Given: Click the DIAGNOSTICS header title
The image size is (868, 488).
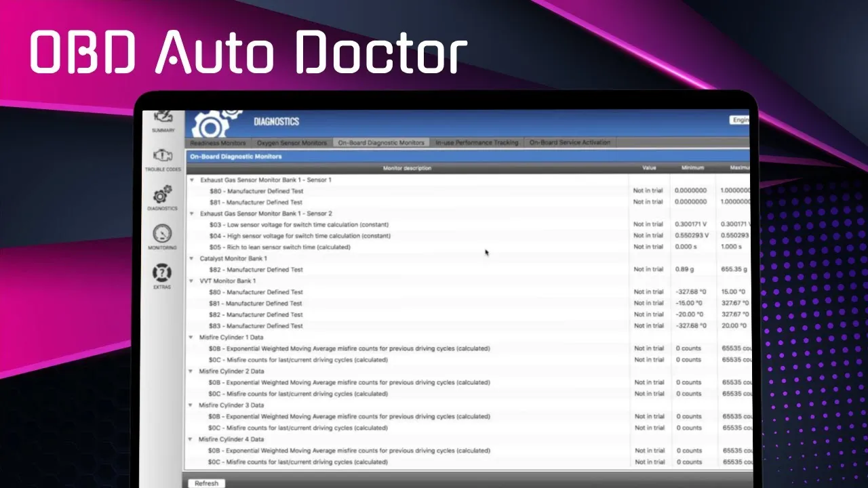Looking at the screenshot, I should tap(276, 122).
